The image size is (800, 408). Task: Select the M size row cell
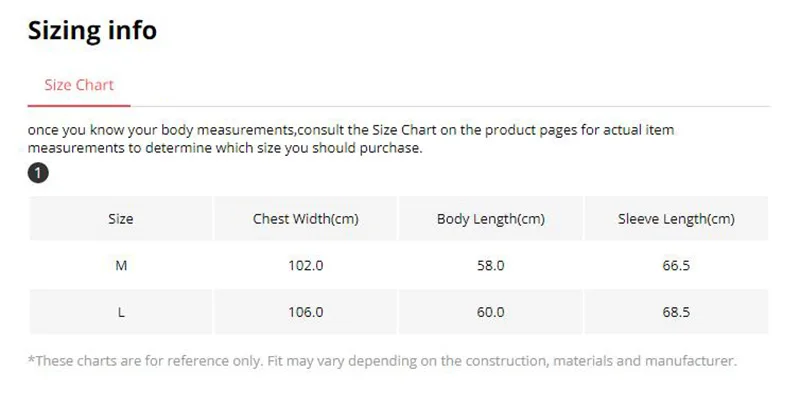pyautogui.click(x=120, y=265)
